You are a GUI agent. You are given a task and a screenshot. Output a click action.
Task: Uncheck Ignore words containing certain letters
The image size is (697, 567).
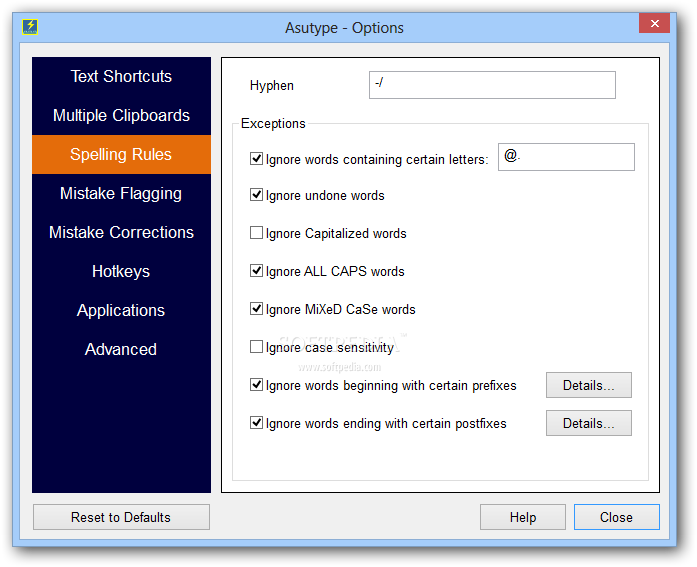(256, 159)
